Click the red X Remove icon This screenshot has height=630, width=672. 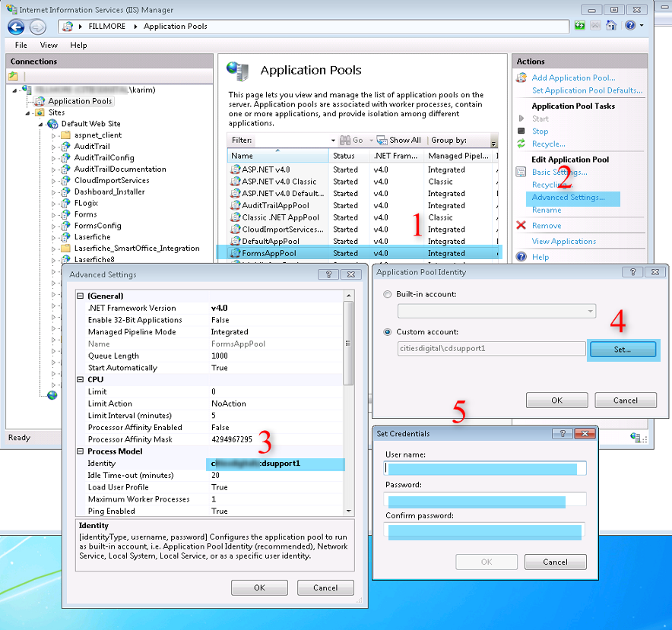521,225
